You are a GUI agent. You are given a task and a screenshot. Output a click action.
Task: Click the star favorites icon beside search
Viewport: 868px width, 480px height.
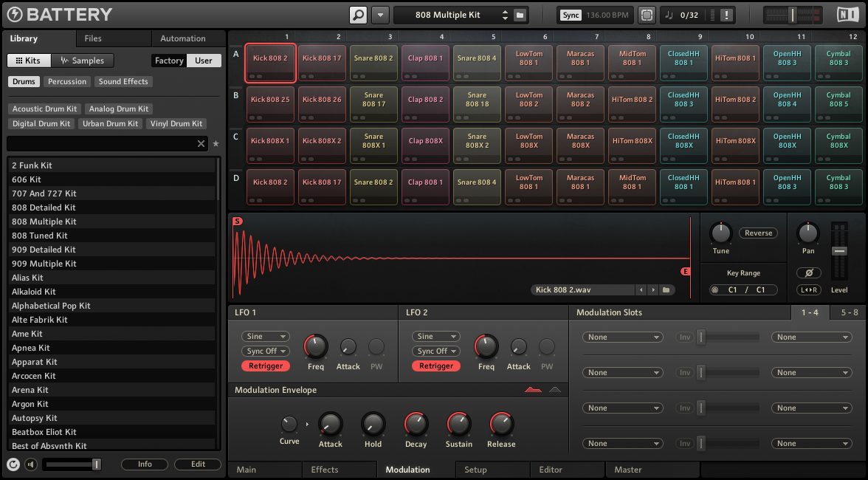[x=216, y=144]
